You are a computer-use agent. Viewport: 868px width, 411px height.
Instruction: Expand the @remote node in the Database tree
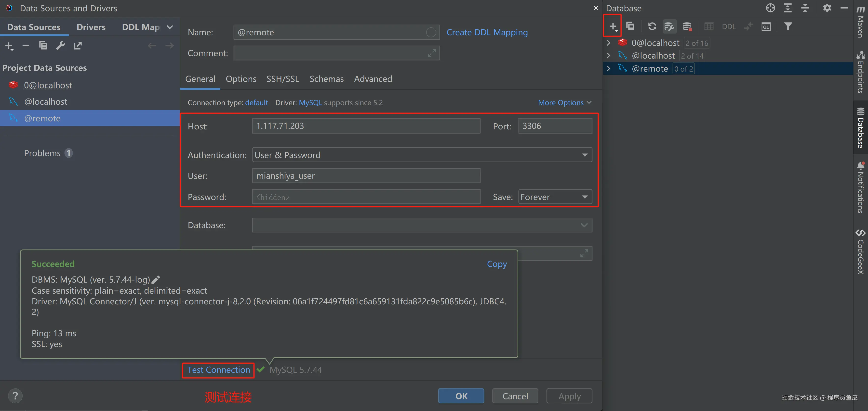pyautogui.click(x=609, y=69)
